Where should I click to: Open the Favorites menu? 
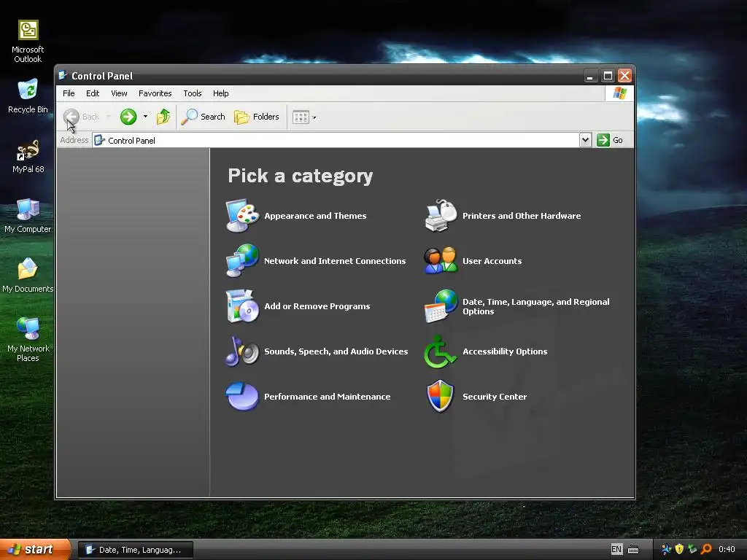click(155, 93)
